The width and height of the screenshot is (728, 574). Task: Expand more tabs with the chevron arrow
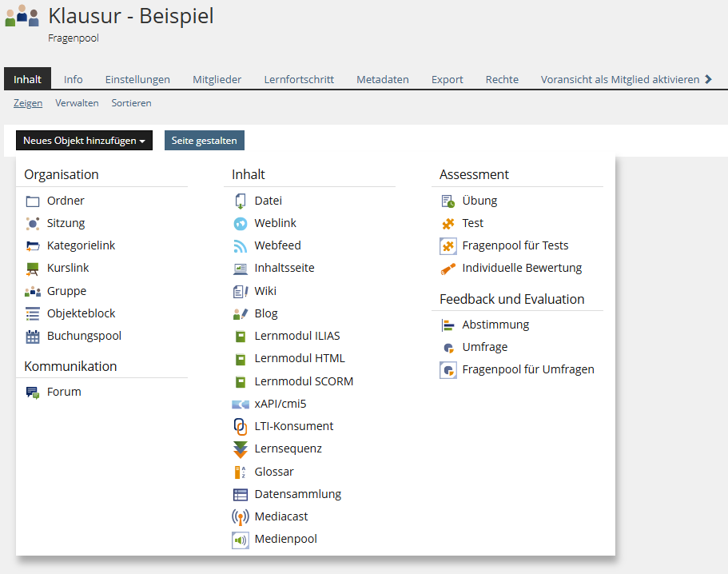coord(708,79)
